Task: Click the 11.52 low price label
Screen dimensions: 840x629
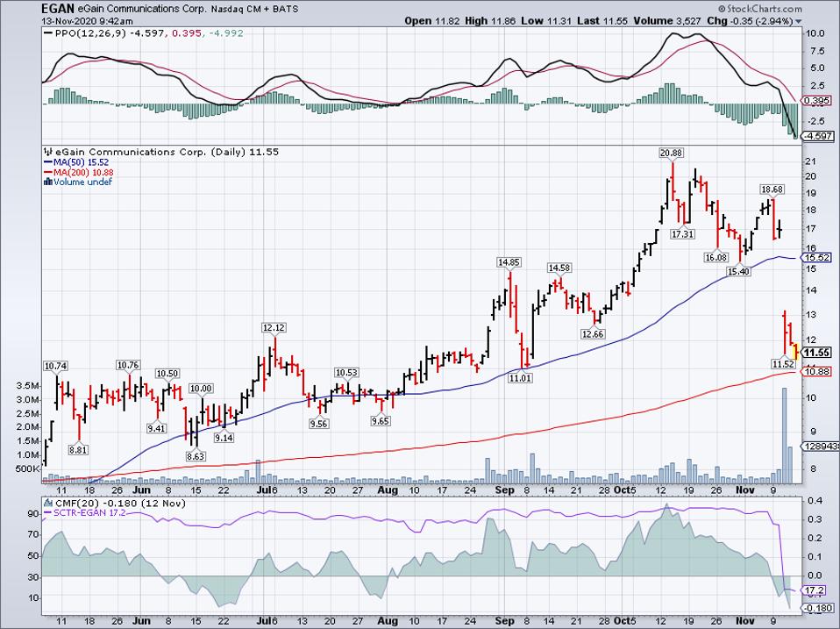Action: [x=783, y=363]
